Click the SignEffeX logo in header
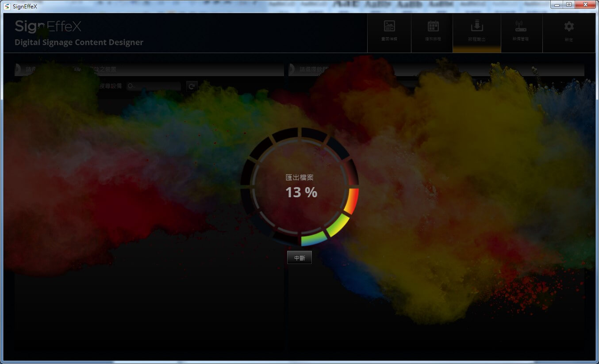 pos(48,27)
